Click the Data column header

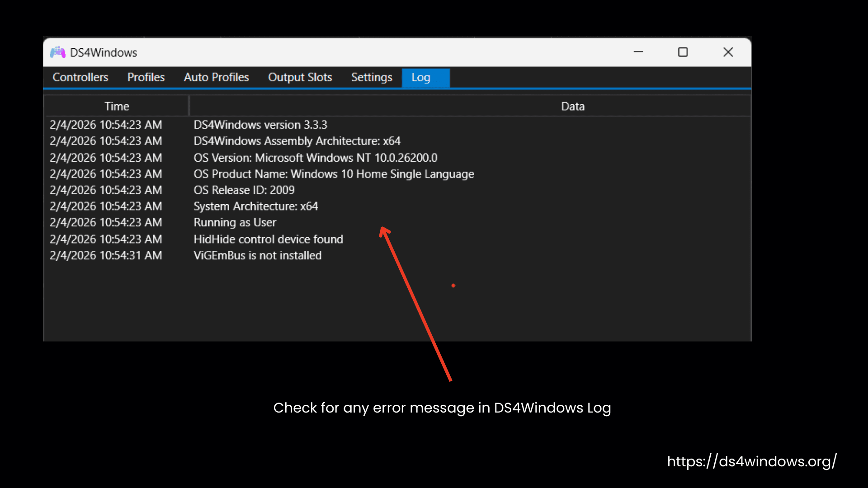click(x=470, y=106)
